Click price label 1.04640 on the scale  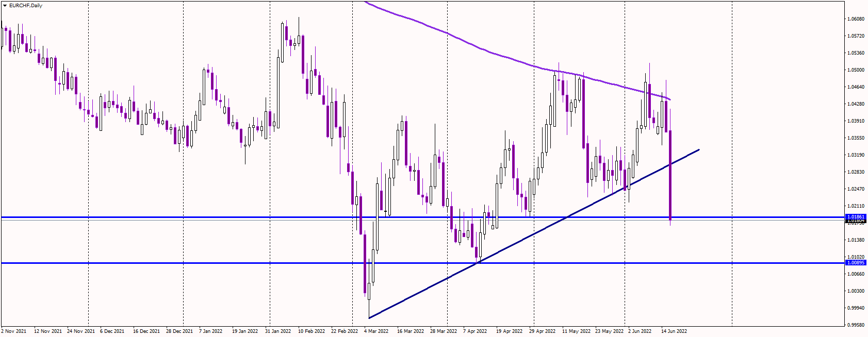click(x=856, y=87)
